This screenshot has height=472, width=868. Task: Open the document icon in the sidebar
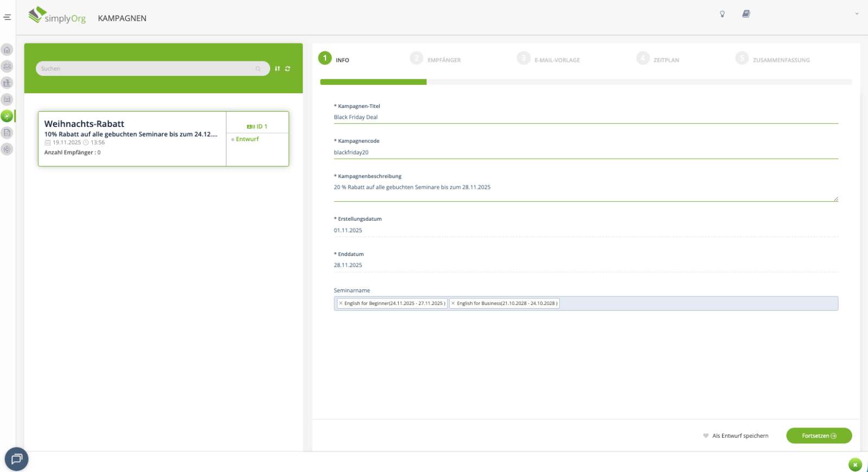point(7,133)
